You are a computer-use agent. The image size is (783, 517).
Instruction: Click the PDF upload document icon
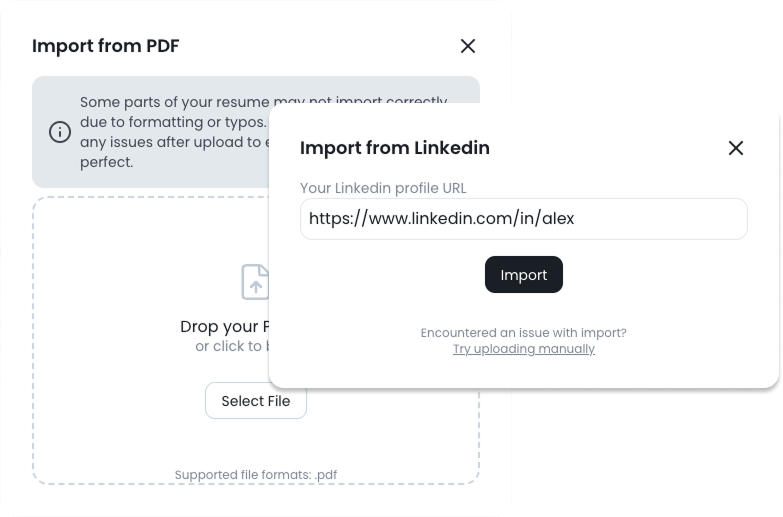pos(256,282)
